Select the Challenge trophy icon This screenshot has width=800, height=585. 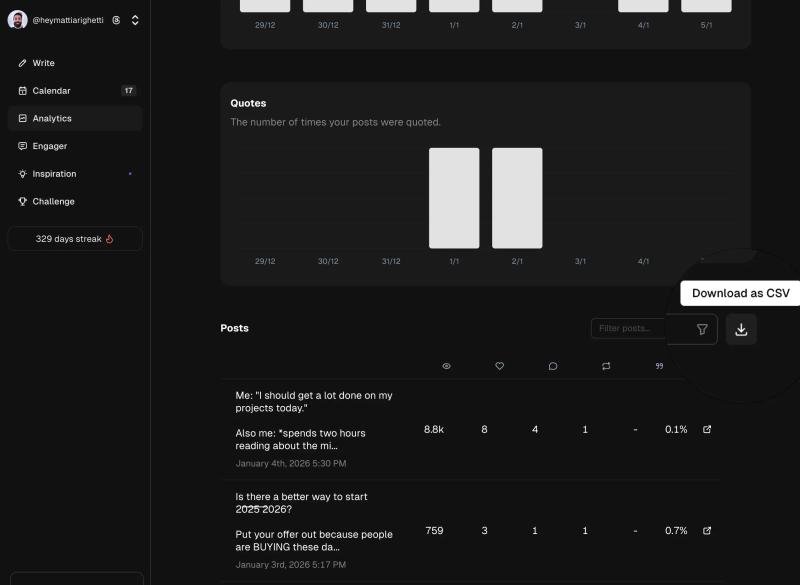[x=23, y=201]
